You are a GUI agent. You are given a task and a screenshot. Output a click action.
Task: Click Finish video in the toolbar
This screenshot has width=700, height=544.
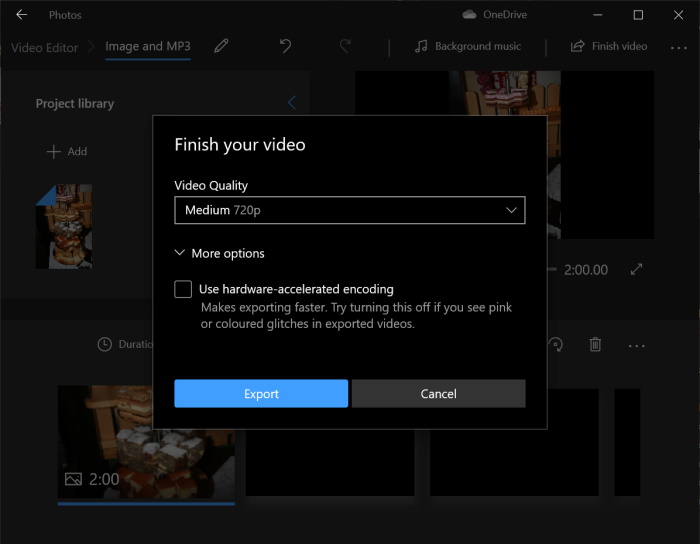pyautogui.click(x=609, y=46)
